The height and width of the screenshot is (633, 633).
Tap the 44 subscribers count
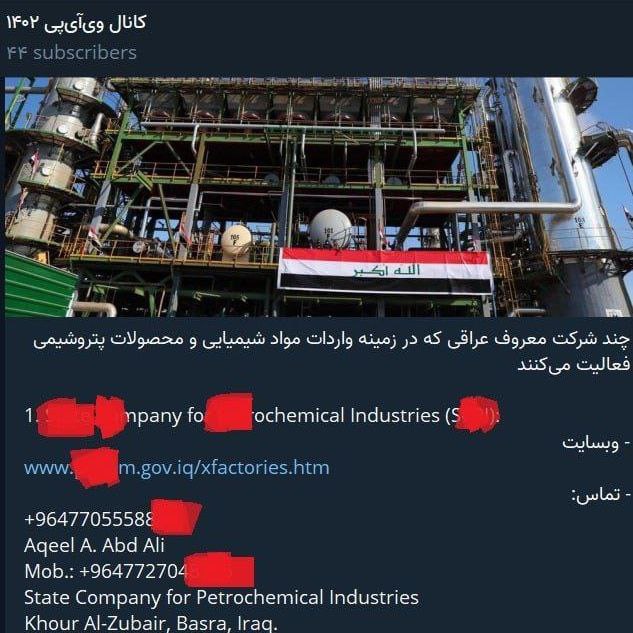(x=72, y=53)
